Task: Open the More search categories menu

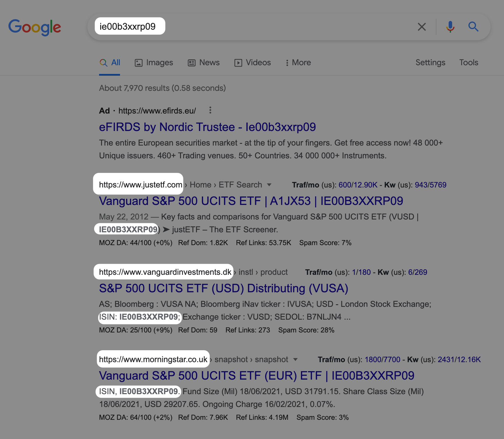Action: pos(298,63)
